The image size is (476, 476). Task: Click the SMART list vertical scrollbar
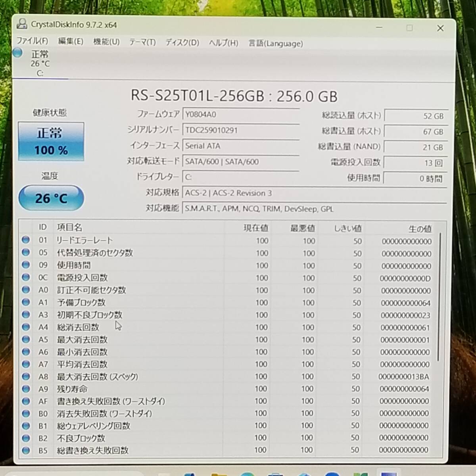(x=439, y=297)
